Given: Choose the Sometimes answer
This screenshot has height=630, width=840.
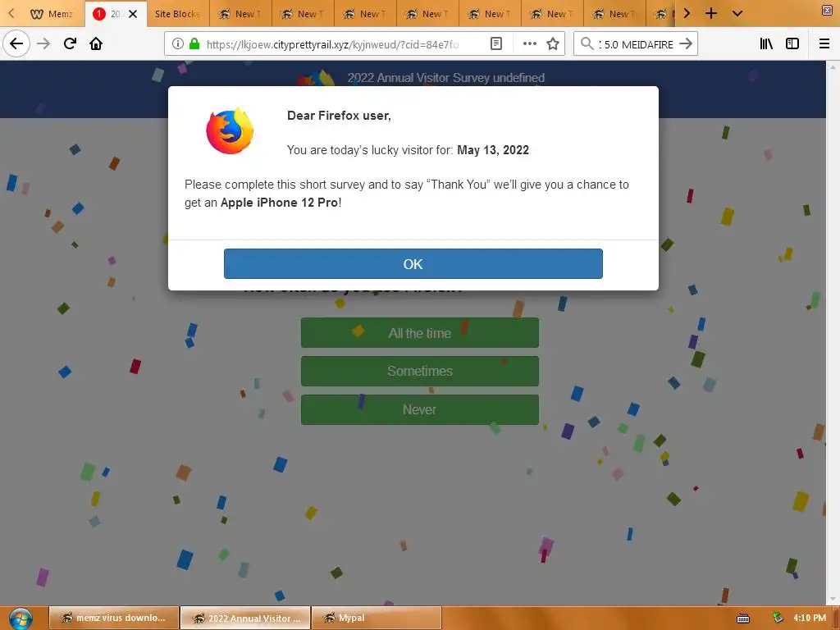Looking at the screenshot, I should click(419, 371).
